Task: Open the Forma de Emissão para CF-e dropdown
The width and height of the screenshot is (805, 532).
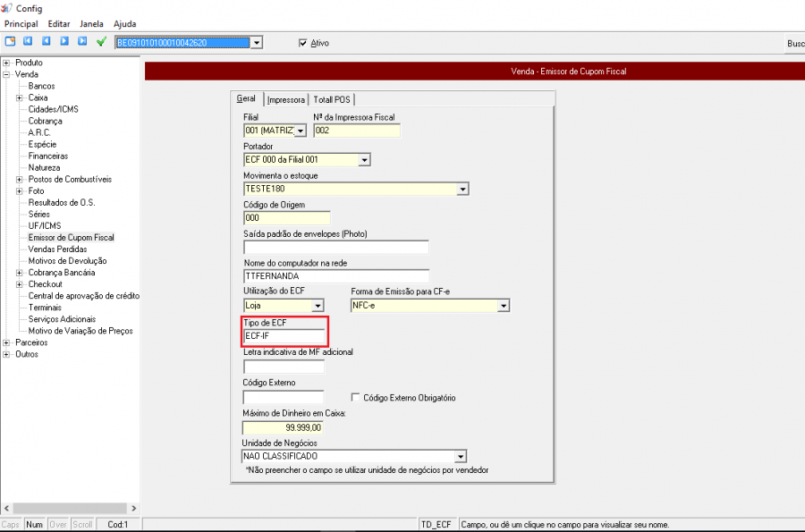Action: (504, 306)
